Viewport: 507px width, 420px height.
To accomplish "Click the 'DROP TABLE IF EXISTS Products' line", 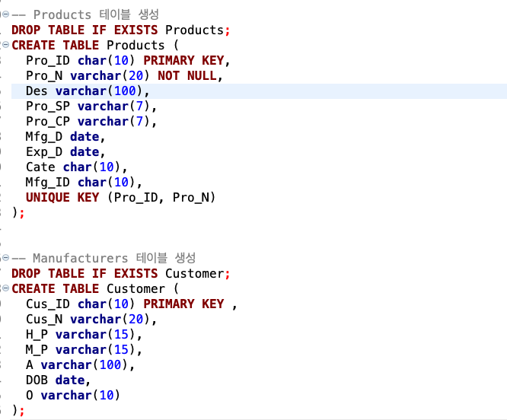I will click(x=120, y=30).
